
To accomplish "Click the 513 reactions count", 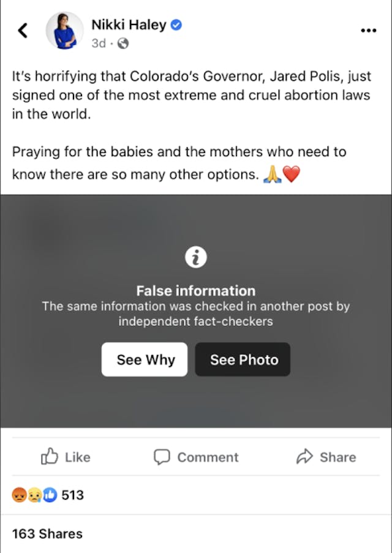I will tap(72, 495).
